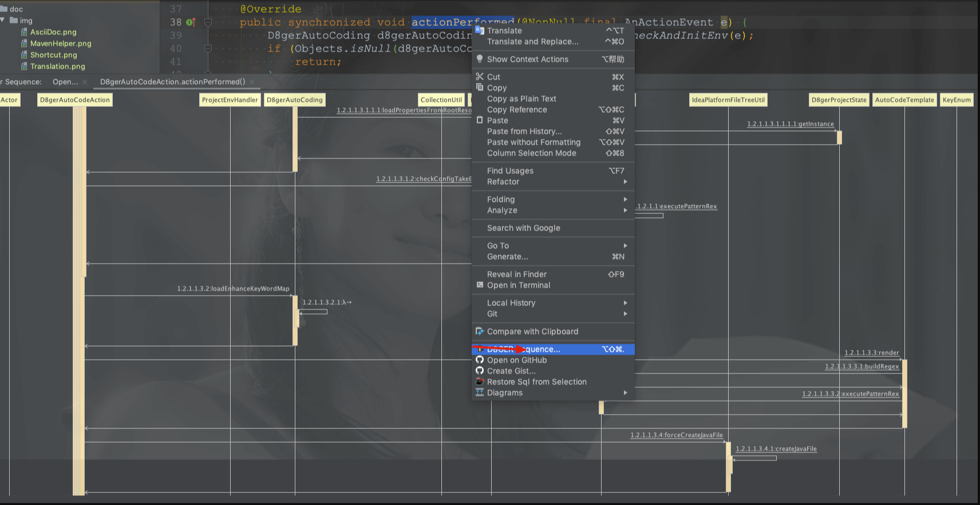The height and width of the screenshot is (505, 980).
Task: Click the 1.2.1.1.3.3.1:buildRegex message label
Action: click(862, 367)
